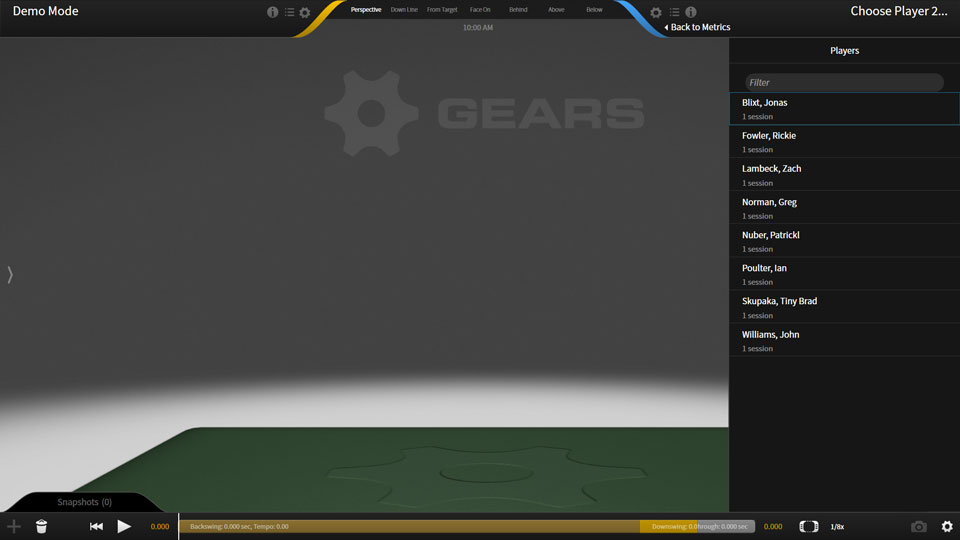Switch to Perspective view

tap(366, 10)
